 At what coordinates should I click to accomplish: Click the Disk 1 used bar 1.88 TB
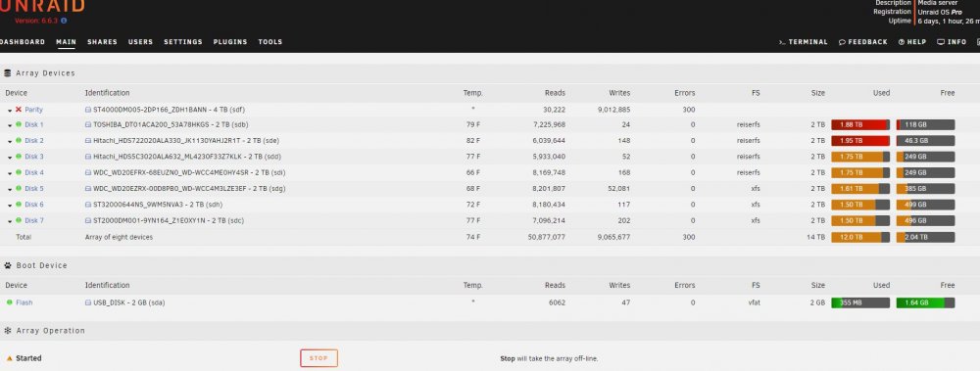(x=860, y=124)
